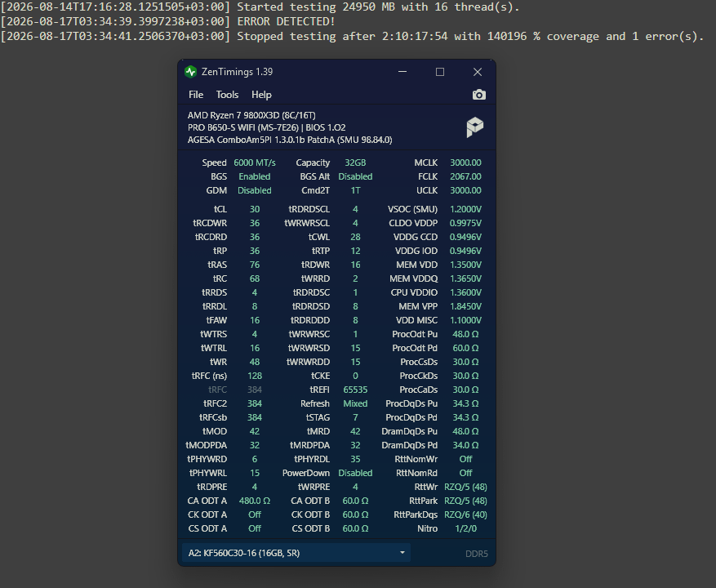Click the ZenTimings green pulse app icon

190,72
